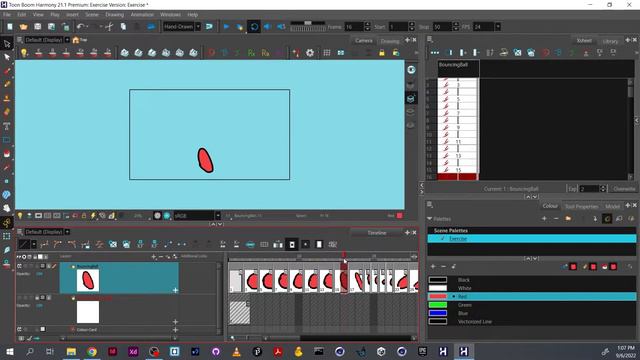Screen dimensions: 640x360
Task: Open Default (Display) dropdown in Timeline view
Action: tap(67, 232)
